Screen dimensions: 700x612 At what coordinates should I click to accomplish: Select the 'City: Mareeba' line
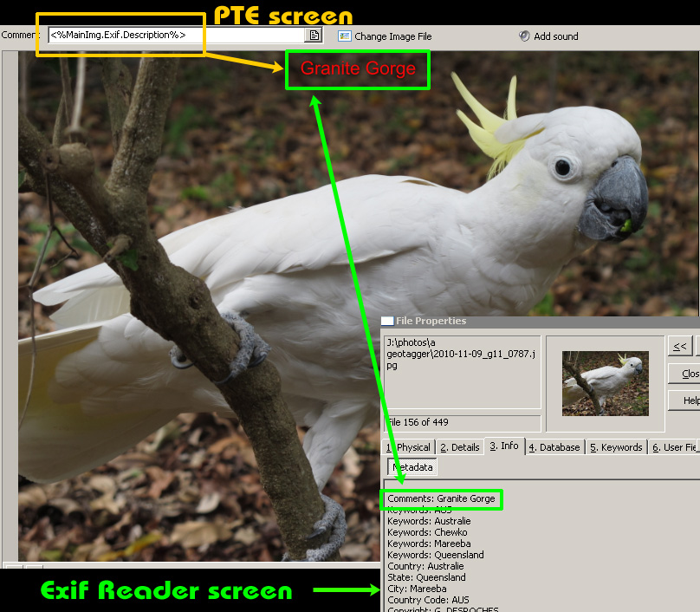417,589
